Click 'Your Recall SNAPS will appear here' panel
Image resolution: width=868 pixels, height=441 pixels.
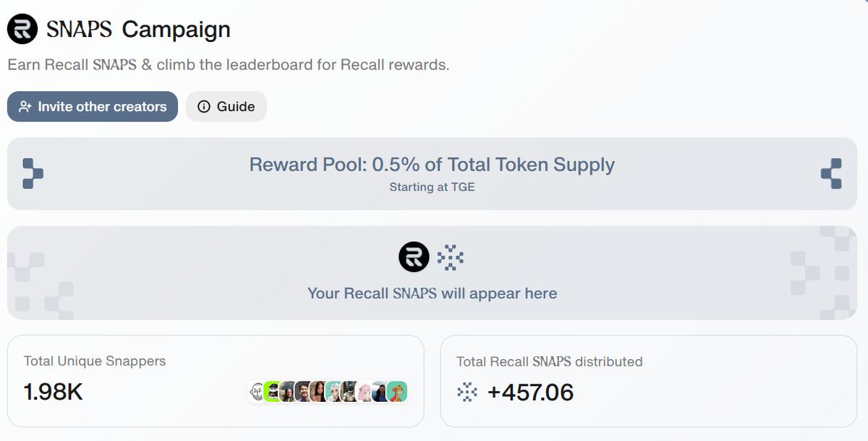point(432,273)
